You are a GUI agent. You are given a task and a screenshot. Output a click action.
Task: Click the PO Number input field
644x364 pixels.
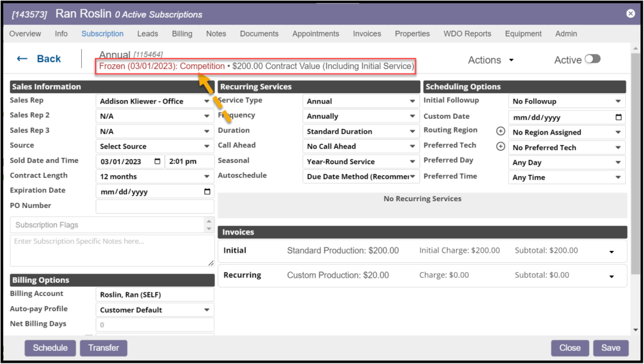coord(155,207)
